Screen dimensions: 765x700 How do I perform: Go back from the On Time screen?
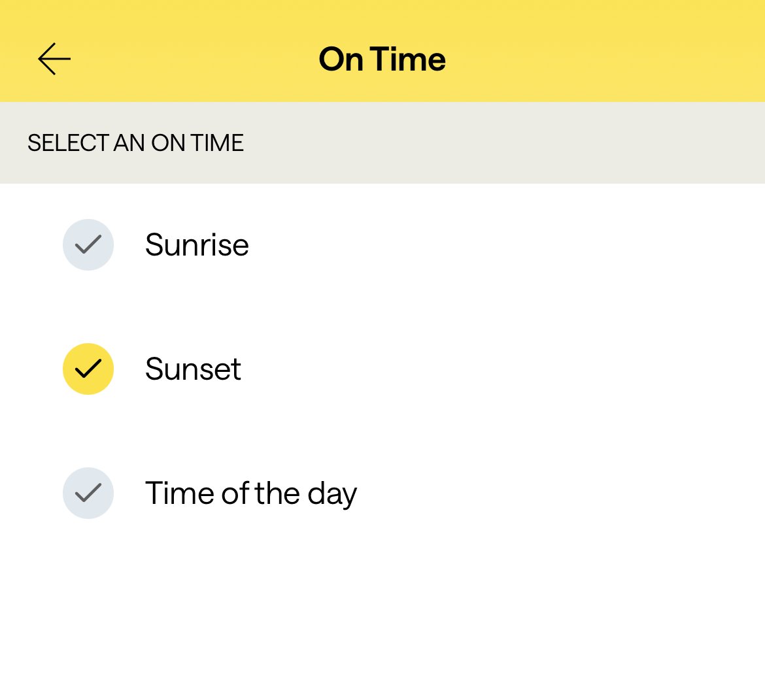pos(54,59)
